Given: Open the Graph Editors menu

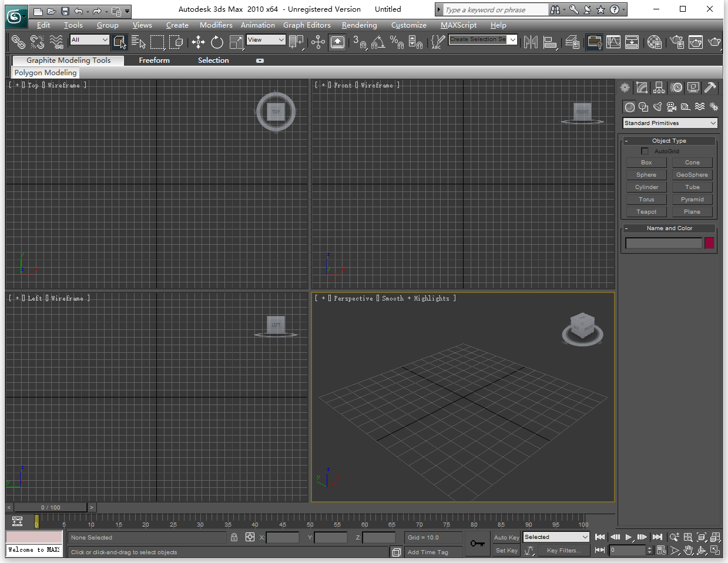Looking at the screenshot, I should point(307,25).
